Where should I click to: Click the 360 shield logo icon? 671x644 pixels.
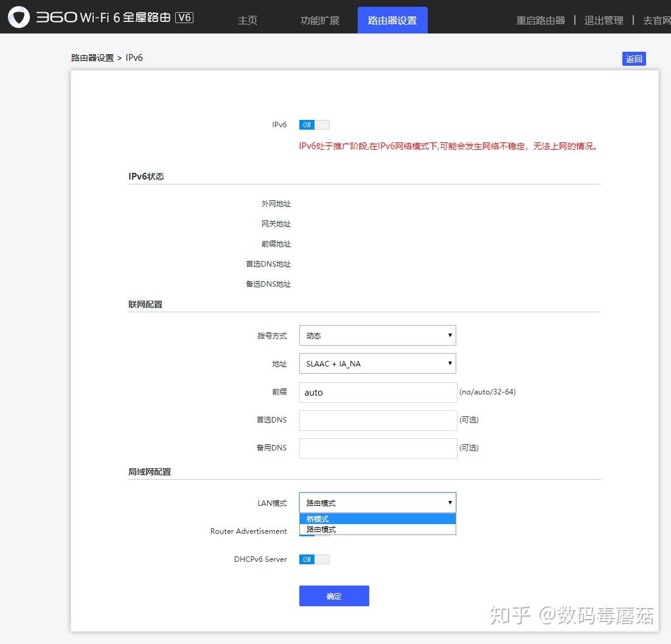pos(19,17)
